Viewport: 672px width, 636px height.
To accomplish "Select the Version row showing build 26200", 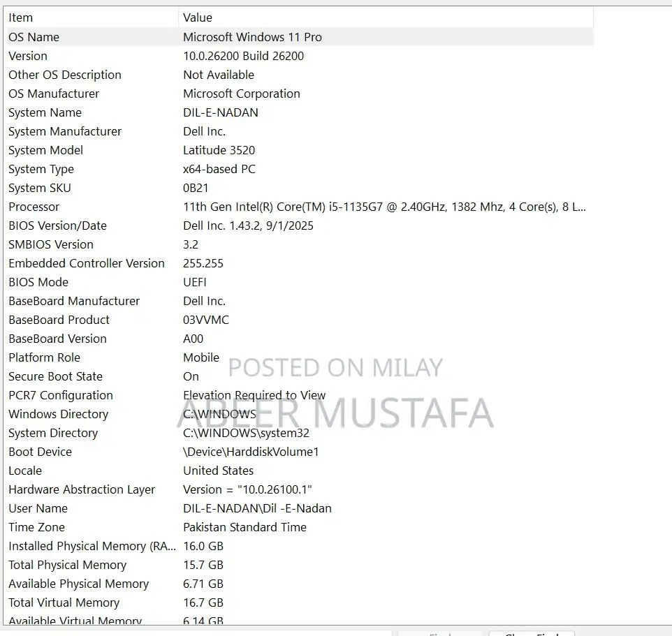I will (x=28, y=56).
